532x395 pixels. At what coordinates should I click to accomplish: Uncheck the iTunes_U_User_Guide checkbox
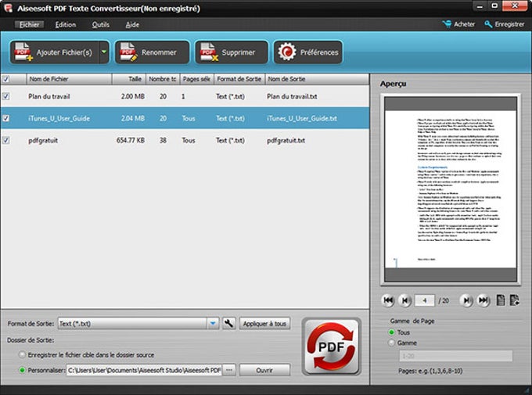pos(5,118)
